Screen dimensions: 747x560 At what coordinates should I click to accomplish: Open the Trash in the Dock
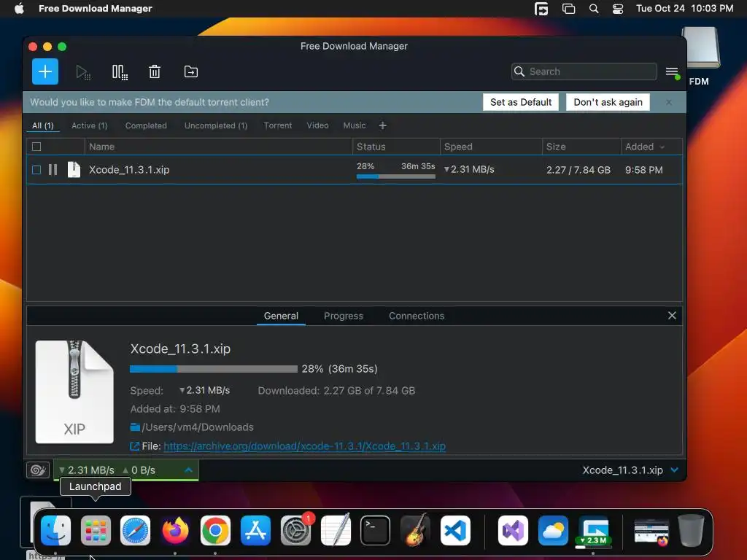pos(692,531)
